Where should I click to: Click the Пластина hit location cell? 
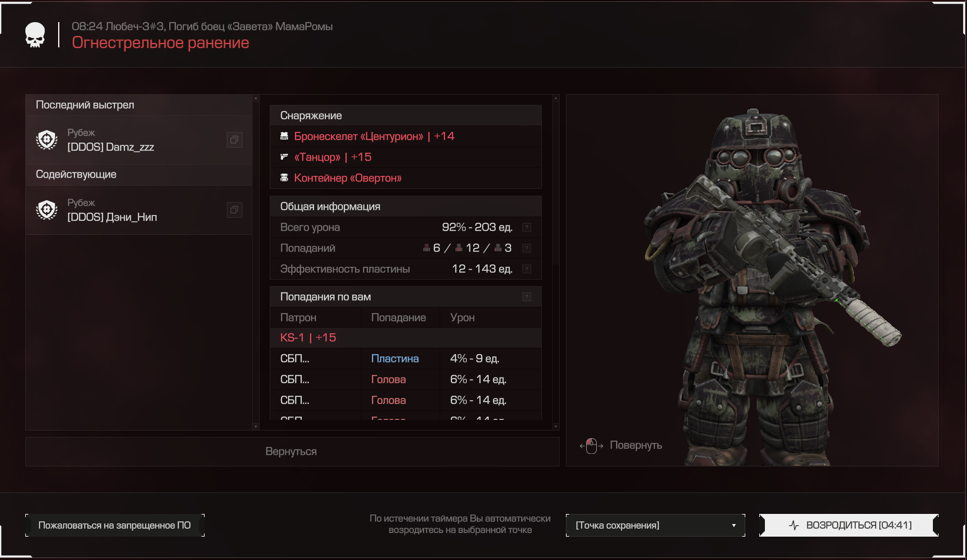click(x=395, y=359)
